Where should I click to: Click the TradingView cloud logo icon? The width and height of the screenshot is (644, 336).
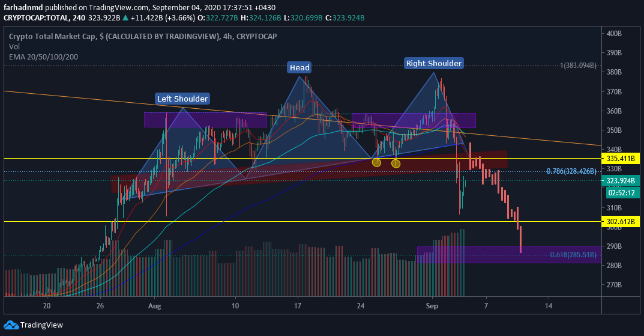11,325
